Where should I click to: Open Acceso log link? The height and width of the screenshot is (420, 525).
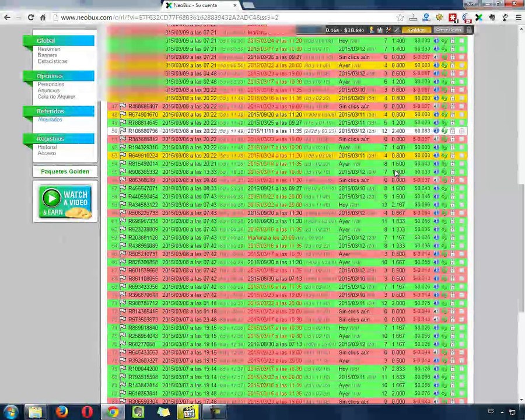click(x=47, y=153)
